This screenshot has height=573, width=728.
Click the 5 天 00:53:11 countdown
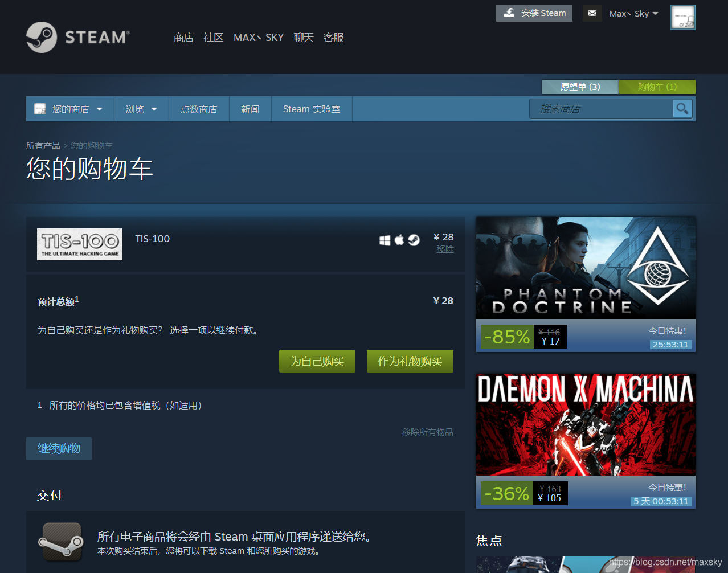coord(661,501)
